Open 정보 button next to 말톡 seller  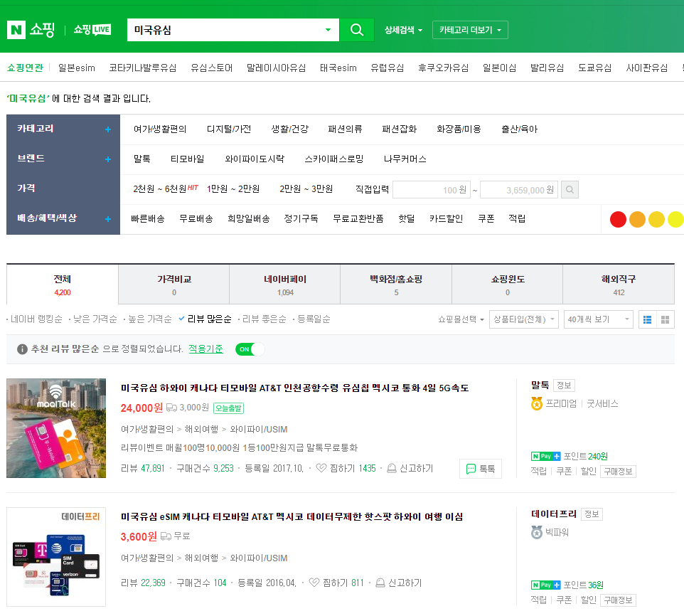pos(564,386)
